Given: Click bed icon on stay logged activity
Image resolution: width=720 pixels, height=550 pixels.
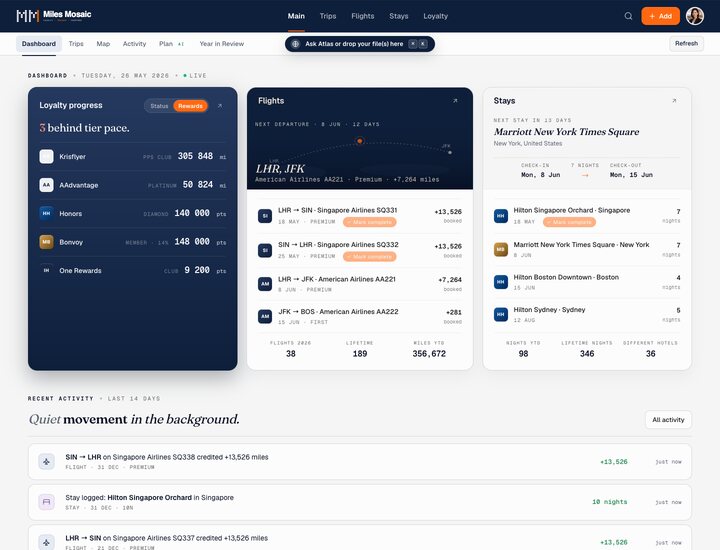Looking at the screenshot, I should click(46, 502).
